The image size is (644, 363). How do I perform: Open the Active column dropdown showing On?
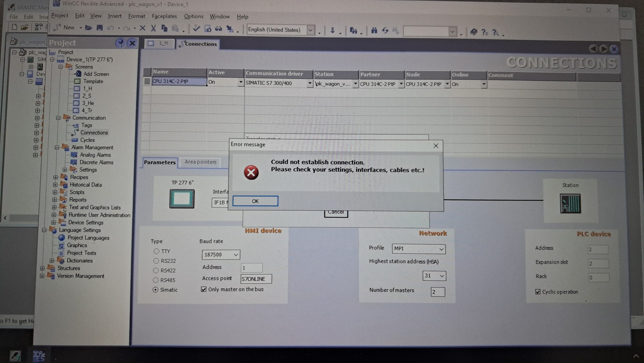click(241, 82)
